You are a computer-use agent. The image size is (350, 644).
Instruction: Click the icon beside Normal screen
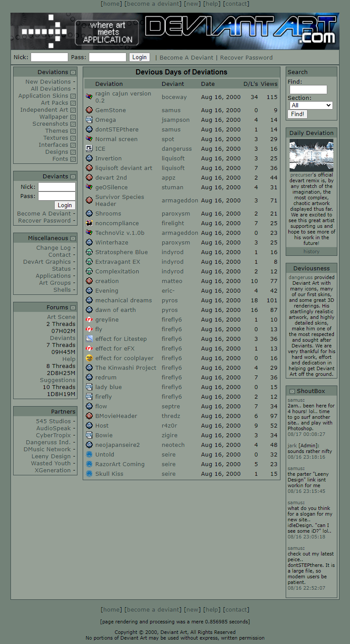89,139
